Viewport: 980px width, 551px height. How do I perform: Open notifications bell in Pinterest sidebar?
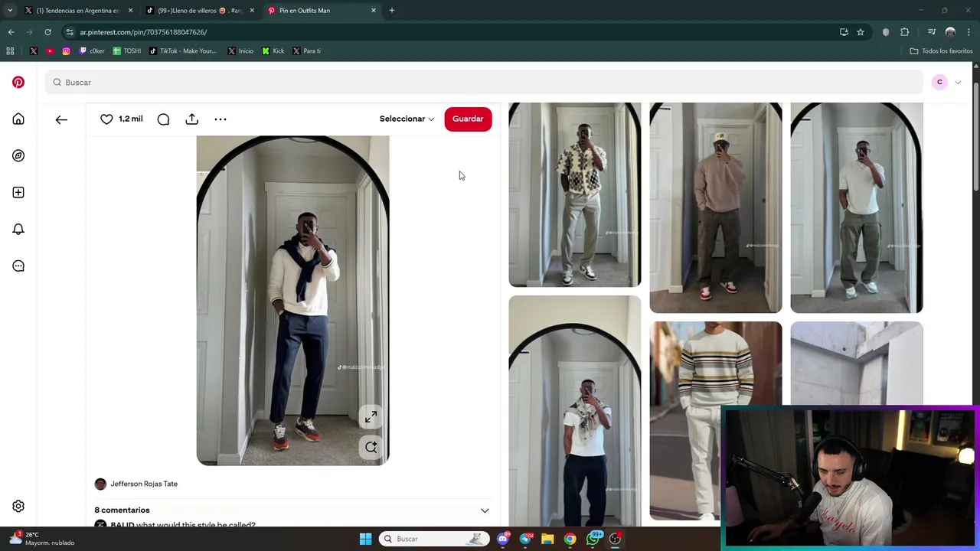(x=18, y=229)
